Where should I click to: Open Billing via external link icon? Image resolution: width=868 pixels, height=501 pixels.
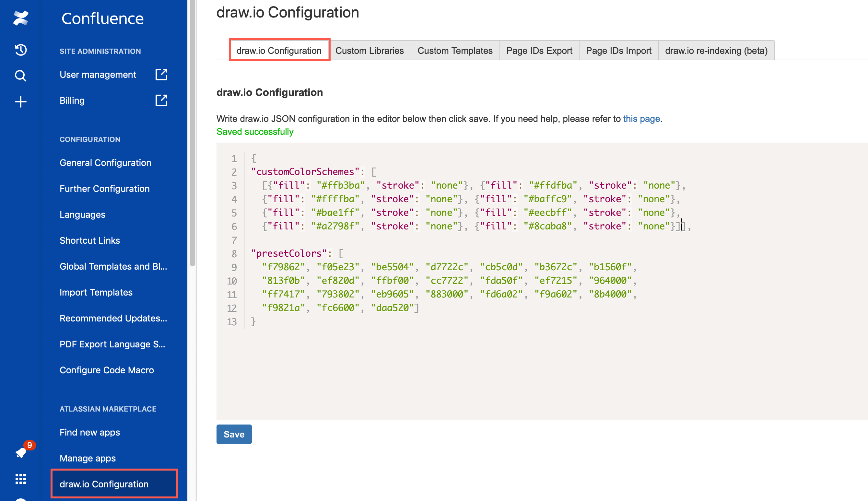click(x=161, y=100)
